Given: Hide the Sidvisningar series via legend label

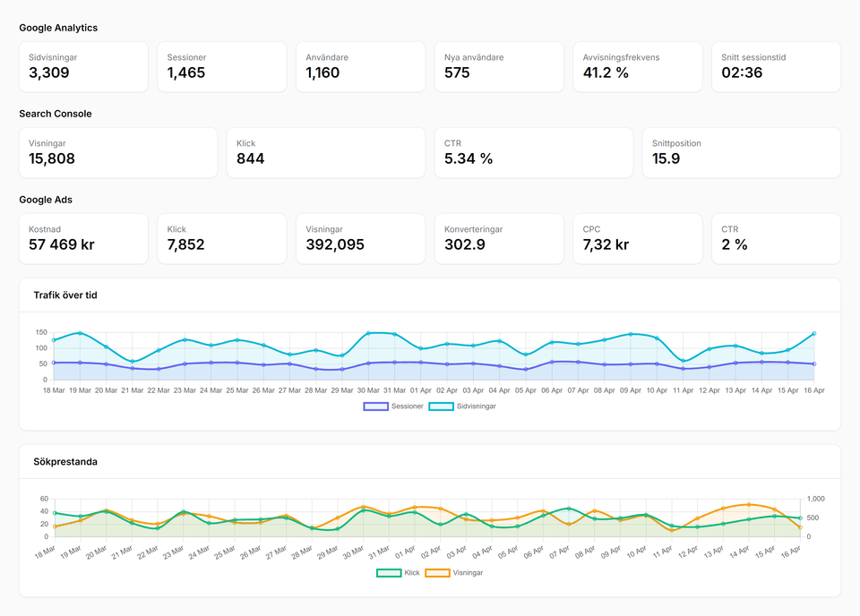Looking at the screenshot, I should click(475, 406).
